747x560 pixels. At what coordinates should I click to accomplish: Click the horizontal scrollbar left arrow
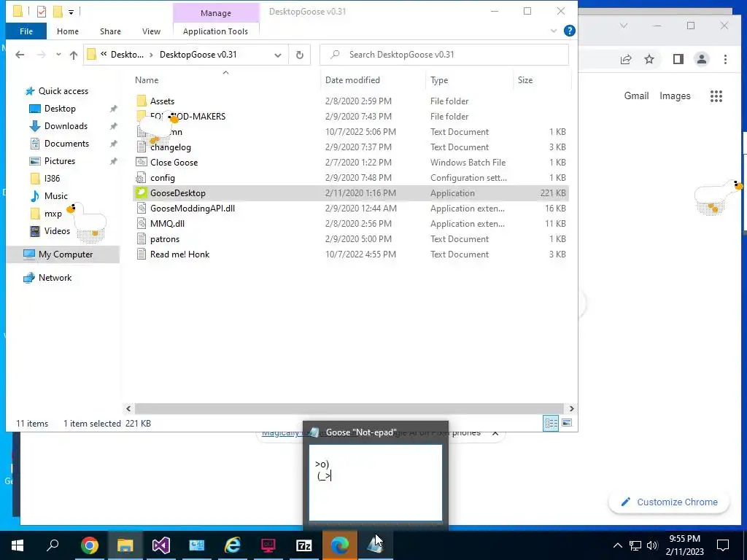128,408
